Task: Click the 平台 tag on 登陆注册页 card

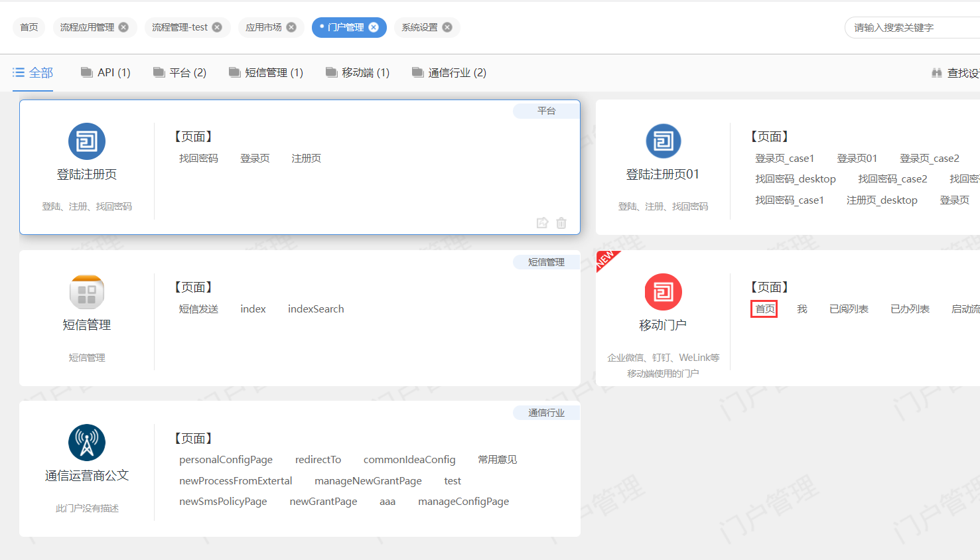Action: click(546, 111)
